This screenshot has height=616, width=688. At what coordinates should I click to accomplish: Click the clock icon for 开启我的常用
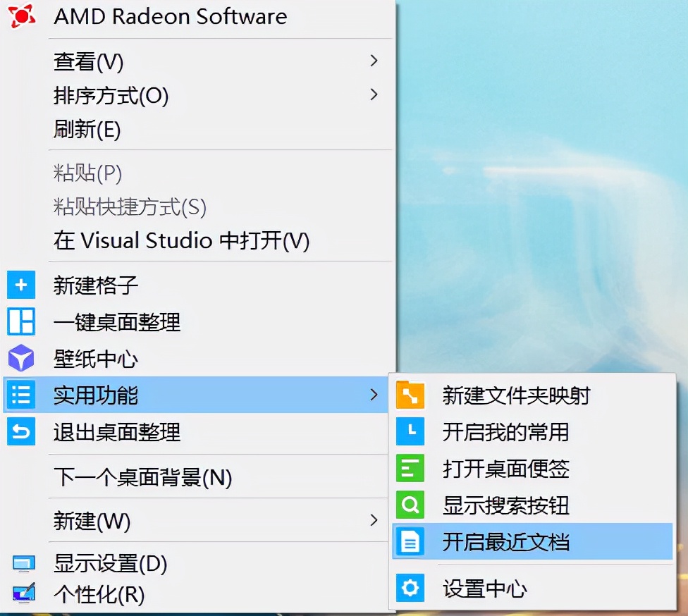[x=410, y=431]
